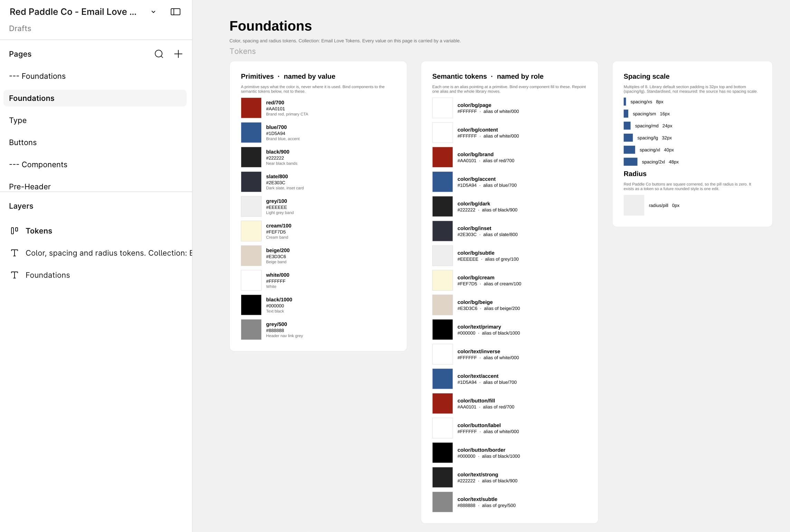Viewport: 790px width, 532px height.
Task: Click the file title 'Red Paddle Co - Email Love'
Action: click(x=73, y=12)
